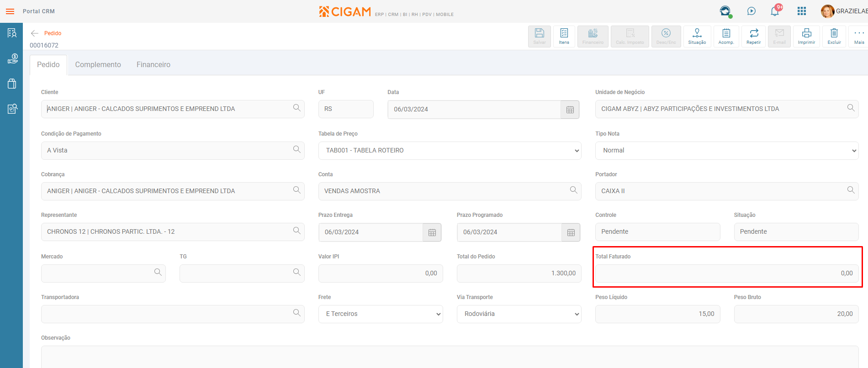The width and height of the screenshot is (868, 368).
Task: Search Cobrança with the magnifier icon
Action: 297,190
